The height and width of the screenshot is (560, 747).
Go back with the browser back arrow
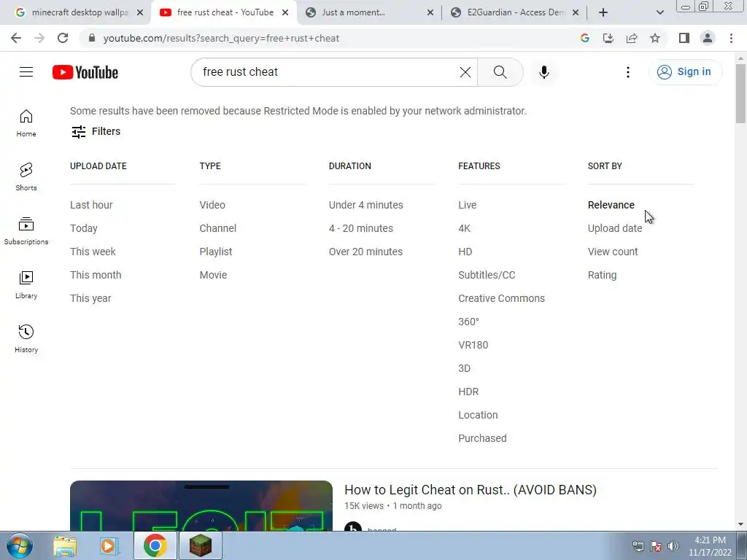click(16, 38)
